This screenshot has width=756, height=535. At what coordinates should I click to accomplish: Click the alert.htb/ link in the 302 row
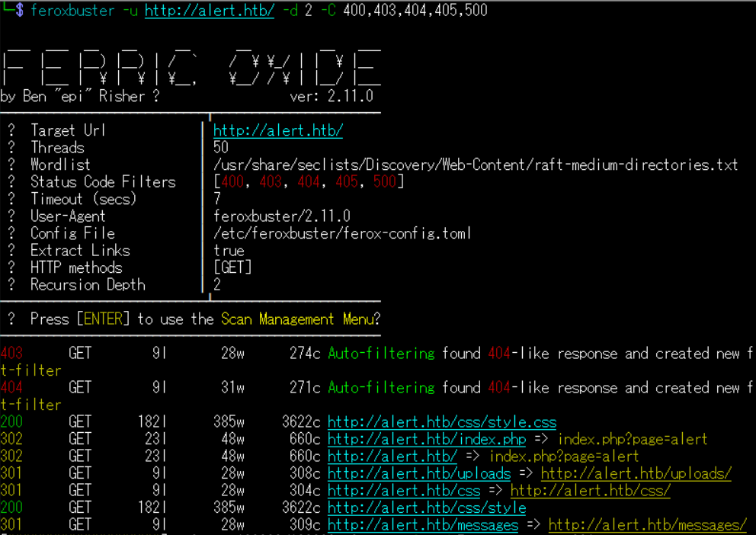[392, 457]
